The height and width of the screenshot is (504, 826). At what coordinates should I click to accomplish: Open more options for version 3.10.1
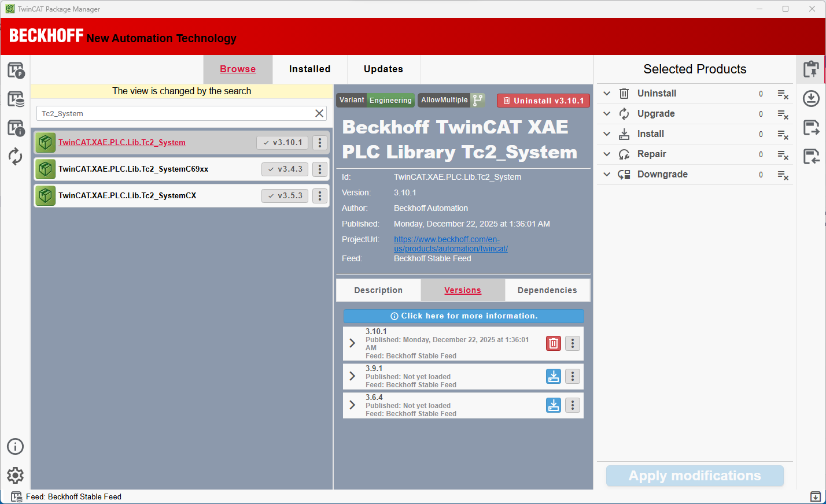pos(573,343)
